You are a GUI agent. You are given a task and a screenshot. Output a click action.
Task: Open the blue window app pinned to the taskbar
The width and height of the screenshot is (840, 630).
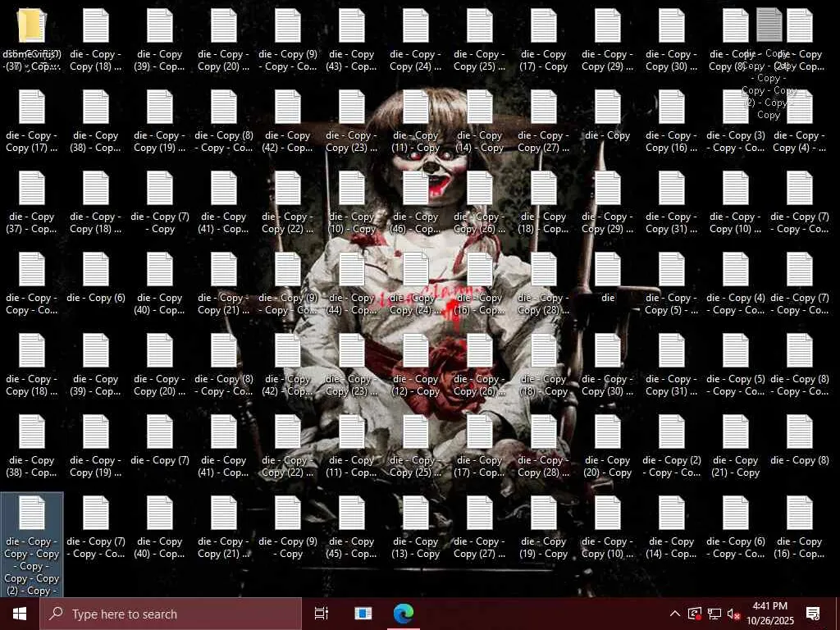click(x=363, y=614)
